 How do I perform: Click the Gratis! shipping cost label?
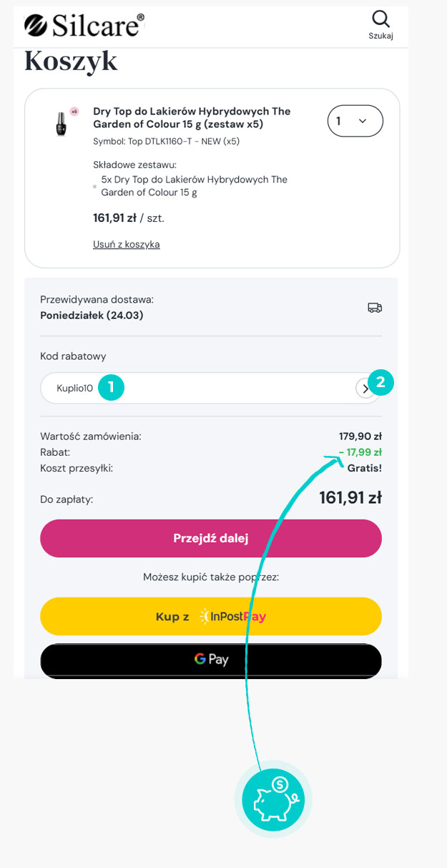click(365, 468)
